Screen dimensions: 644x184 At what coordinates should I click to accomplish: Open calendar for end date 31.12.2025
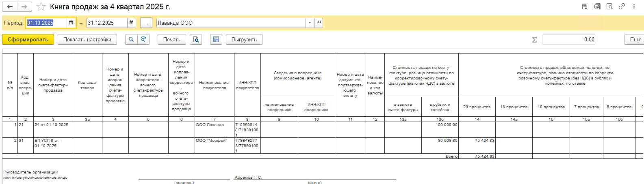(131, 23)
